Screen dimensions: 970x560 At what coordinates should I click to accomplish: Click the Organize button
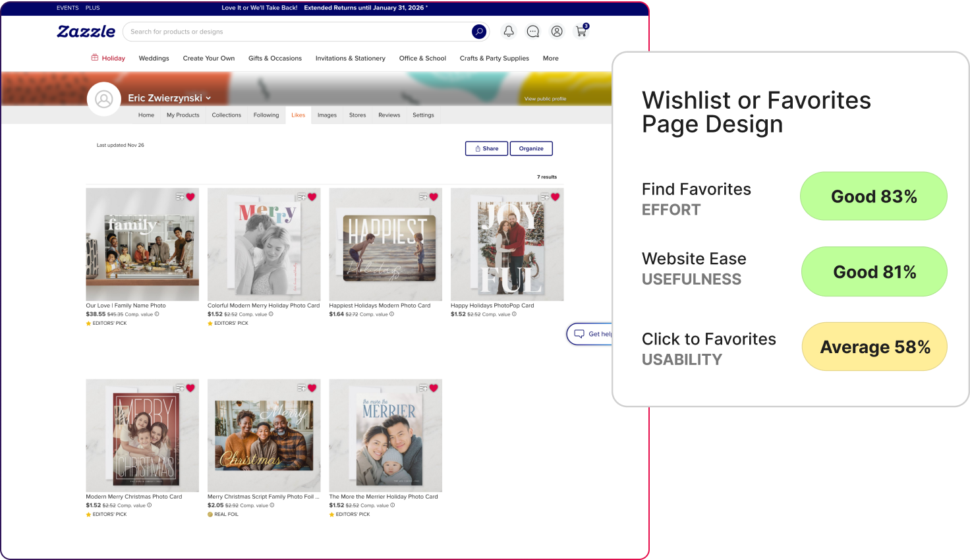click(x=531, y=149)
